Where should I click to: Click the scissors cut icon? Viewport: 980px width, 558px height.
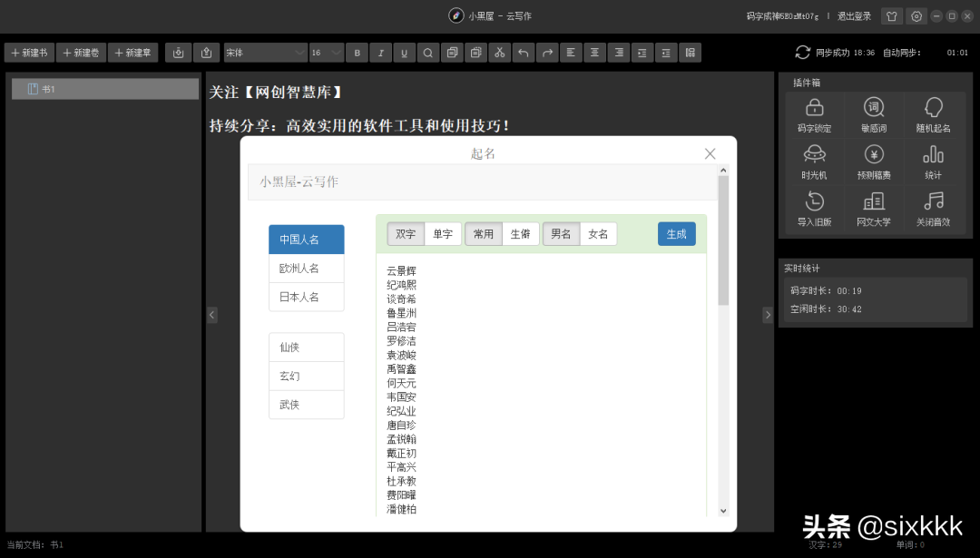(499, 53)
